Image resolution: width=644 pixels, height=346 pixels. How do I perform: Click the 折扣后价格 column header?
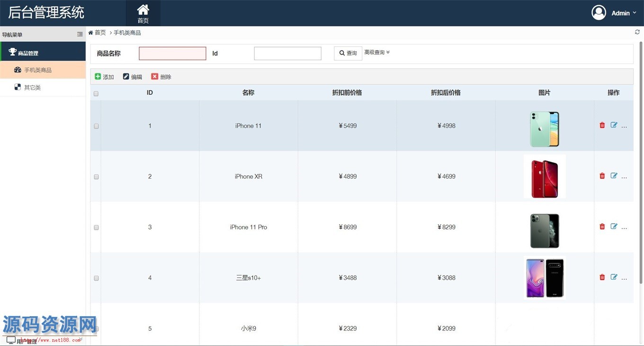point(446,93)
